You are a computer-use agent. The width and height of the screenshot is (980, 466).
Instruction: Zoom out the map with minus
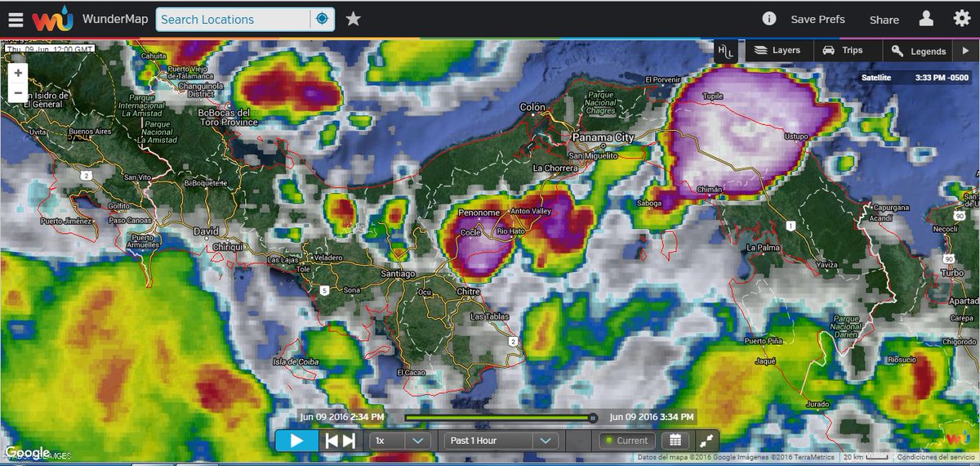[19, 92]
